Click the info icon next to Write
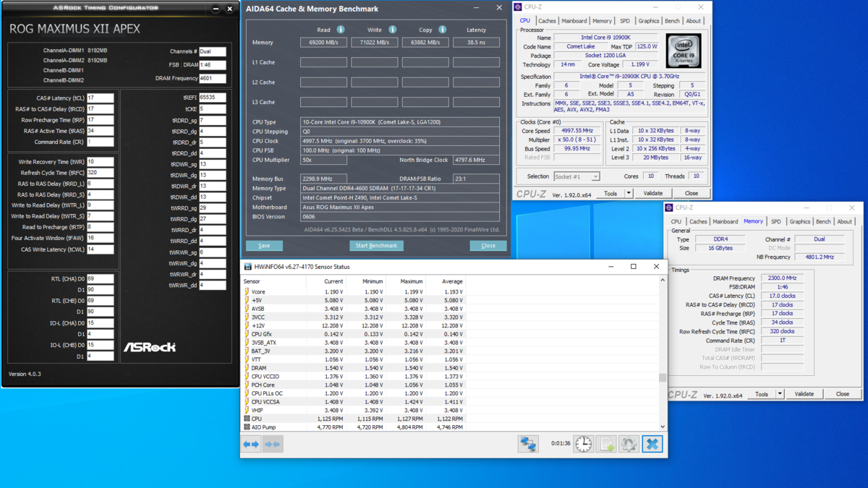Screen dimensions: 868x488 click(x=392, y=30)
